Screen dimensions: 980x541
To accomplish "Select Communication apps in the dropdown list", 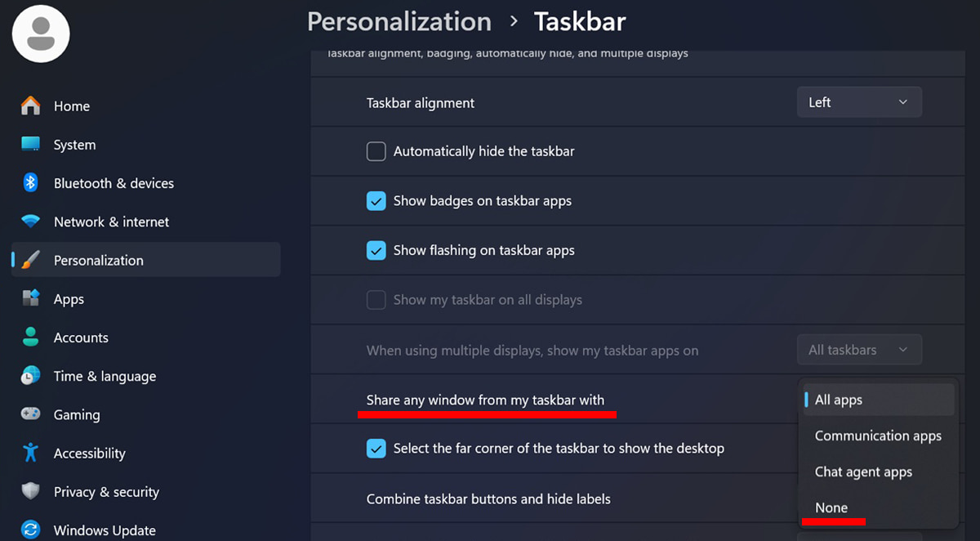I will tap(878, 436).
